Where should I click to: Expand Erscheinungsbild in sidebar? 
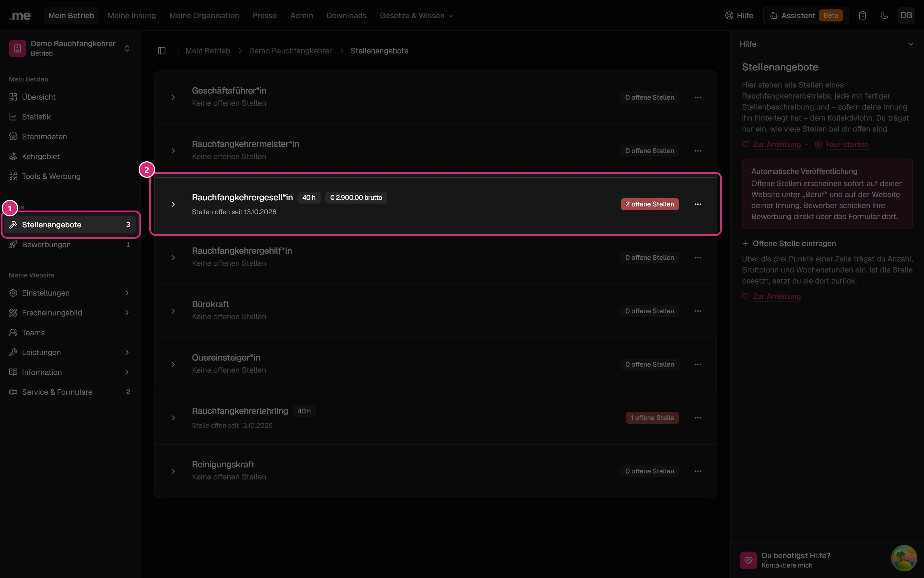click(71, 313)
